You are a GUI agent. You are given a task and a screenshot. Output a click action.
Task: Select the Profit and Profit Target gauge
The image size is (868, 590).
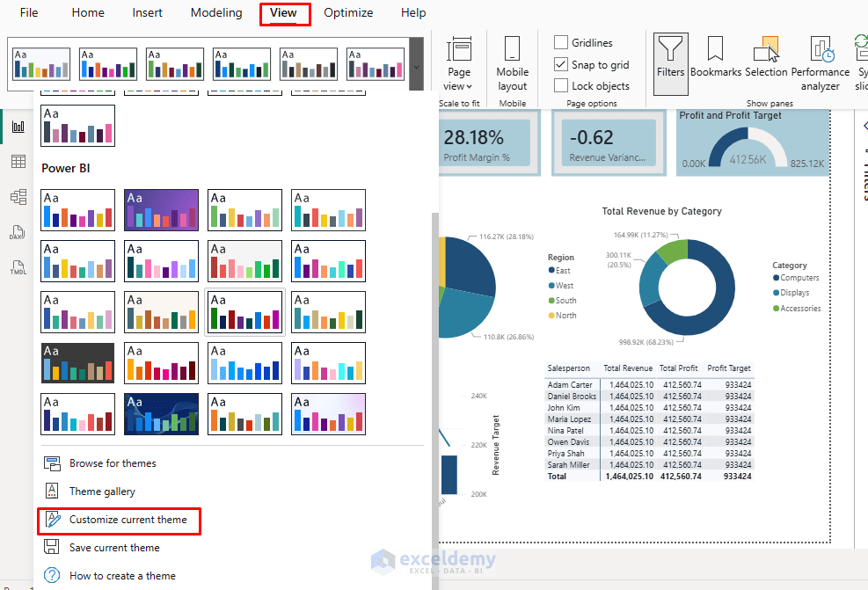tap(753, 143)
